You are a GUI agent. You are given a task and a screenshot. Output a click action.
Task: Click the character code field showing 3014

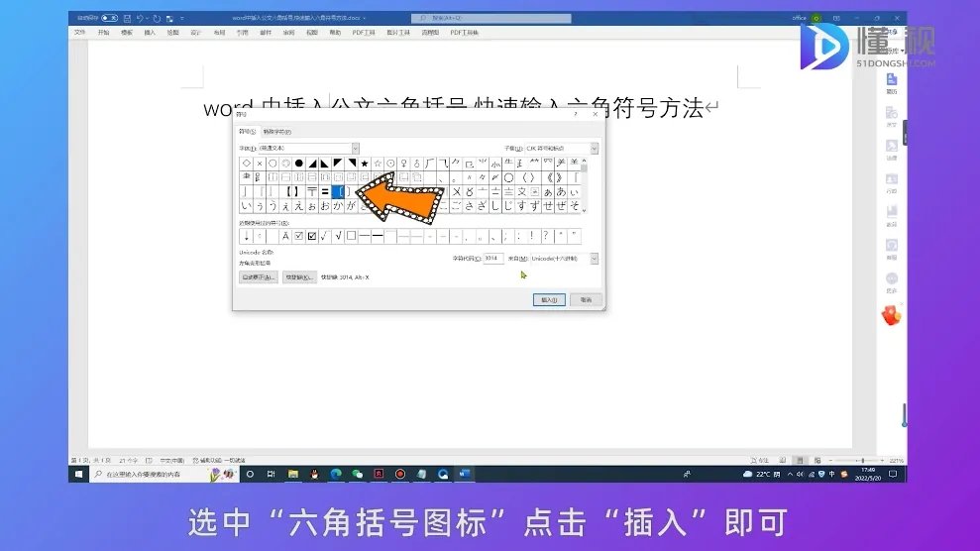point(492,259)
